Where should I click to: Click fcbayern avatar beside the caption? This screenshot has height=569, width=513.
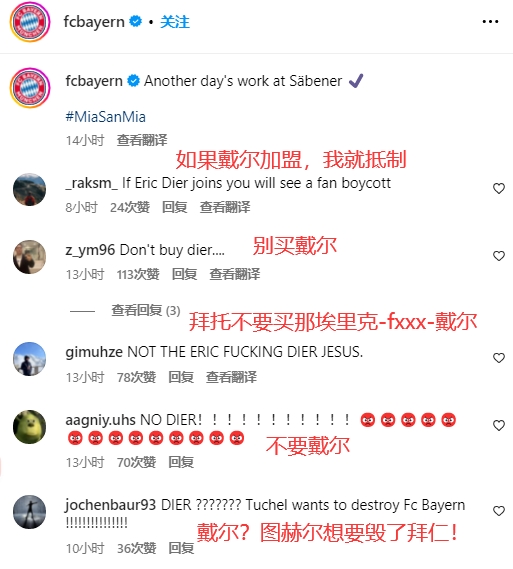point(30,87)
